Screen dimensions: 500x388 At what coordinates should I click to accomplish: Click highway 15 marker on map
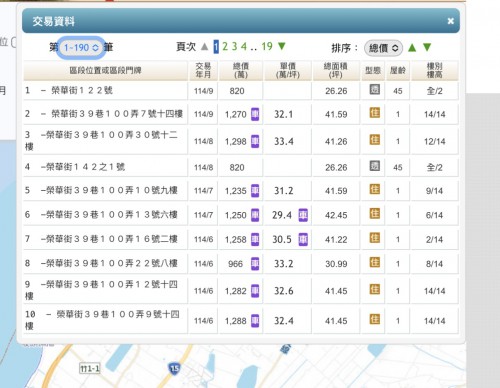[x=174, y=368]
